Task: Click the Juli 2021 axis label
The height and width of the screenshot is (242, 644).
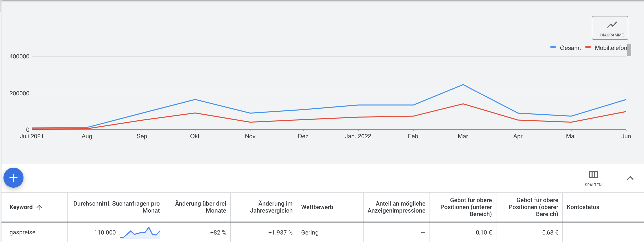Action: [32, 136]
